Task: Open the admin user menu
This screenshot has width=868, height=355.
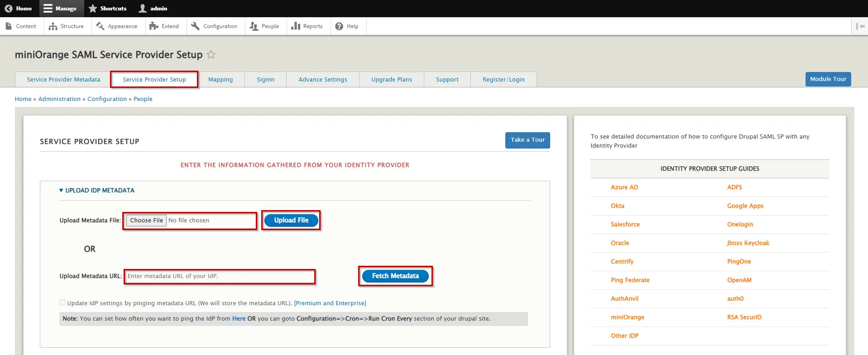Action: pyautogui.click(x=153, y=9)
